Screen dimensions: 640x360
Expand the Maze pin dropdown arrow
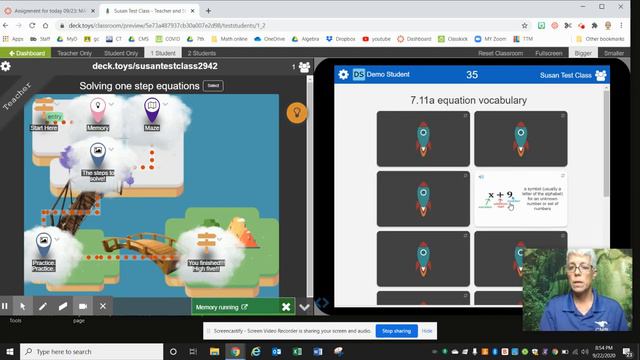pos(166,104)
